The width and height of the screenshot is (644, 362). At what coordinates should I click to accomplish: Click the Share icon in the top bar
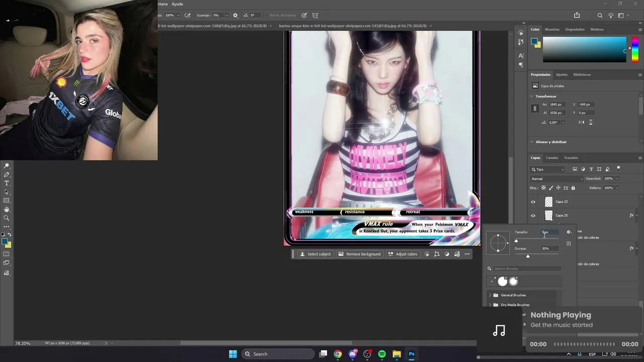point(577,16)
